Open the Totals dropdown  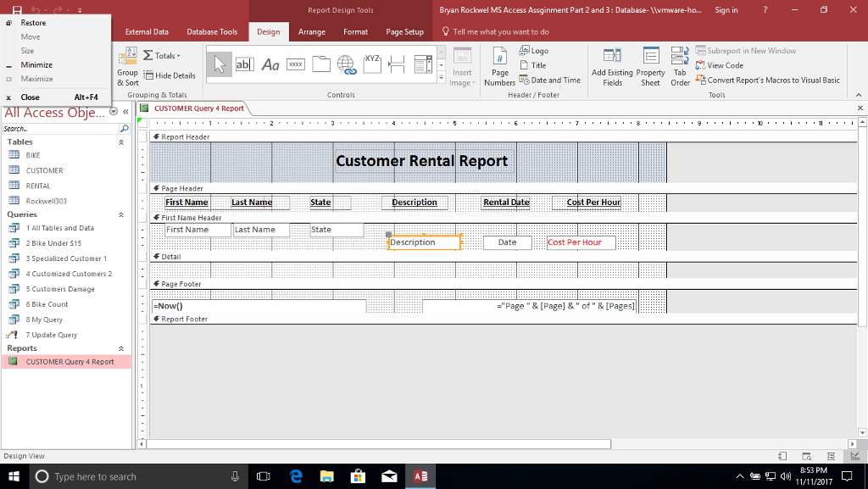[165, 55]
